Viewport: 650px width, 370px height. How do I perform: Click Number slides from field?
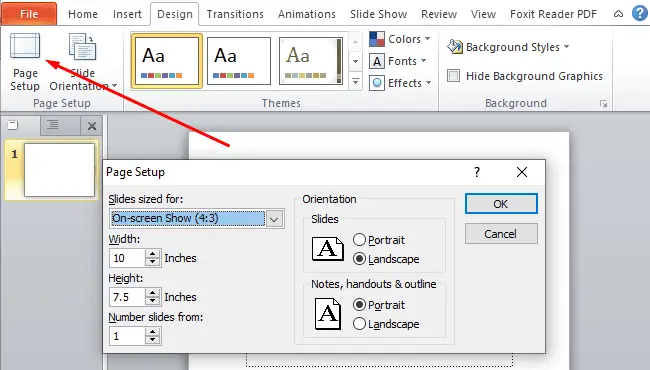tap(127, 336)
